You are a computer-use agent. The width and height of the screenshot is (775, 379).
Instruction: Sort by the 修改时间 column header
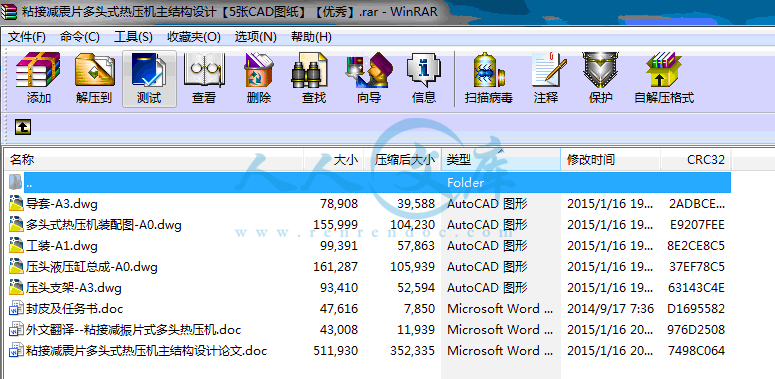(x=610, y=160)
